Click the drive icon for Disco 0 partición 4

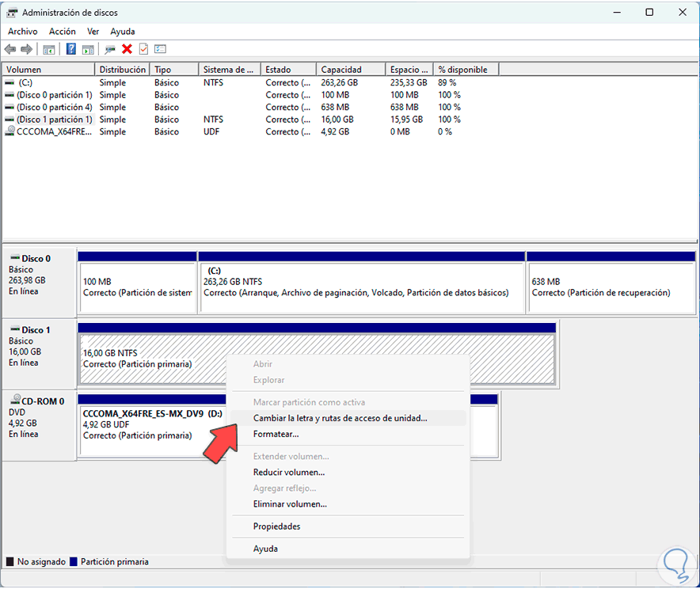point(10,107)
